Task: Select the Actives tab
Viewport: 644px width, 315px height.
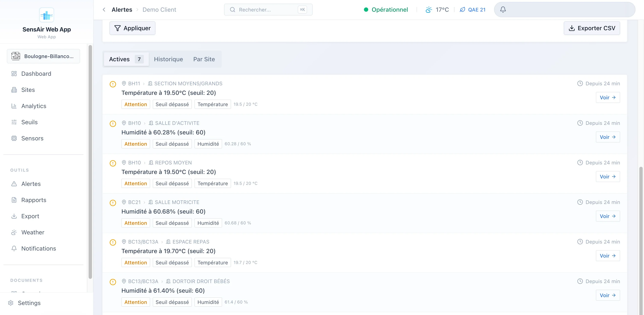Action: click(126, 59)
